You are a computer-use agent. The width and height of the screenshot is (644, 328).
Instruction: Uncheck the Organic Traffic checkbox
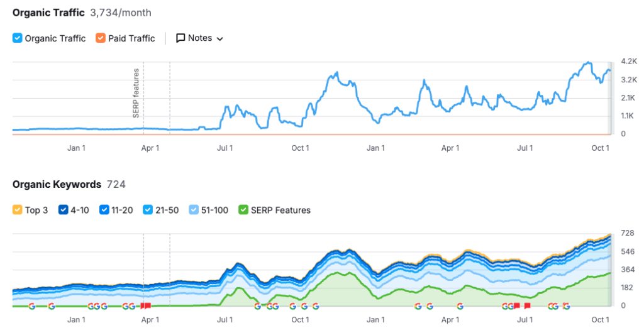click(17, 38)
